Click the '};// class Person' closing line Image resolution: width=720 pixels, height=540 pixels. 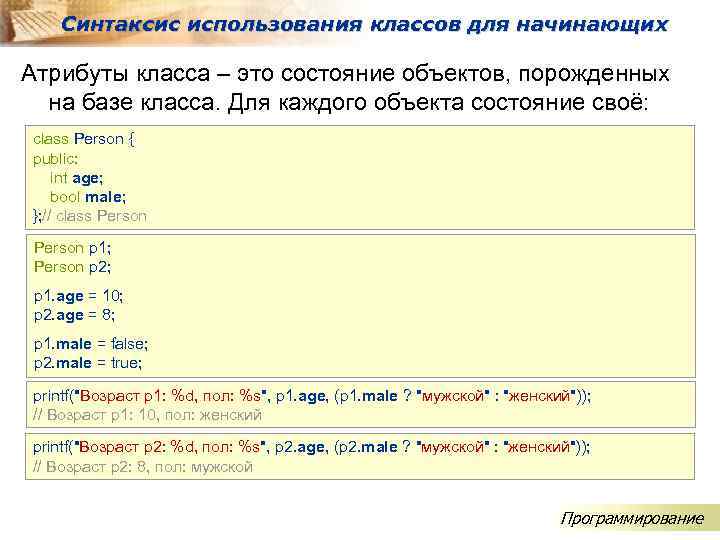tap(90, 216)
